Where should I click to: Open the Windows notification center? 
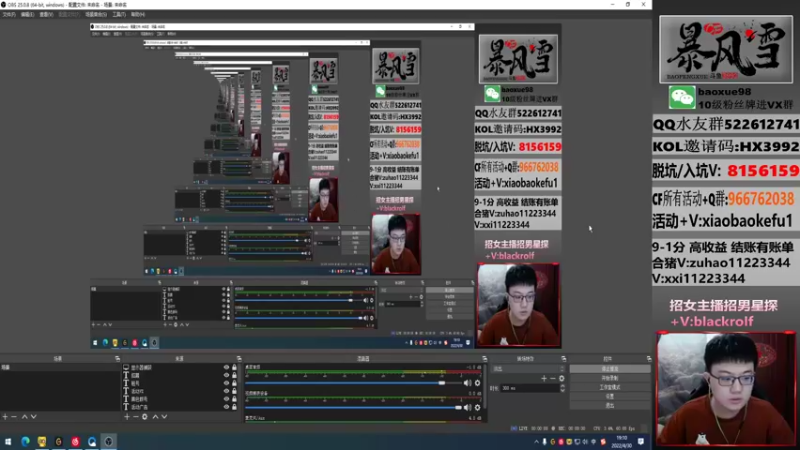point(641,442)
